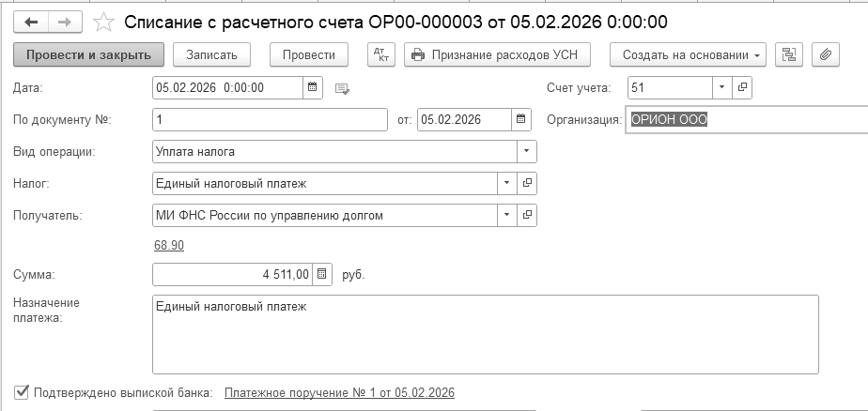This screenshot has width=868, height=411.
Task: Click the Сумма field showing 4 511,00
Action: 233,274
